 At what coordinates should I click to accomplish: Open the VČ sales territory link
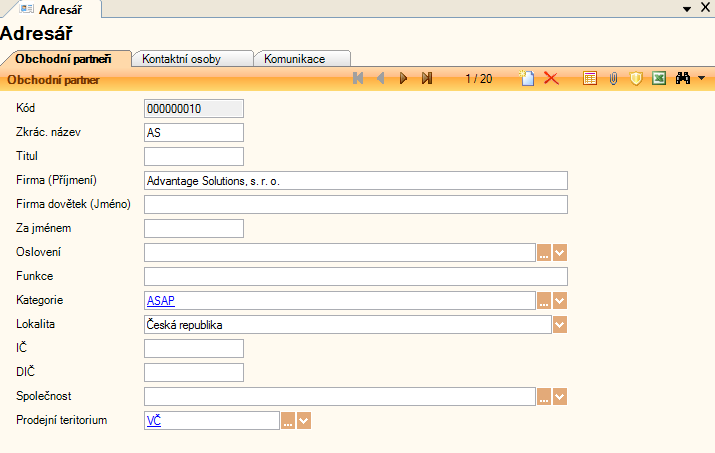tap(154, 421)
